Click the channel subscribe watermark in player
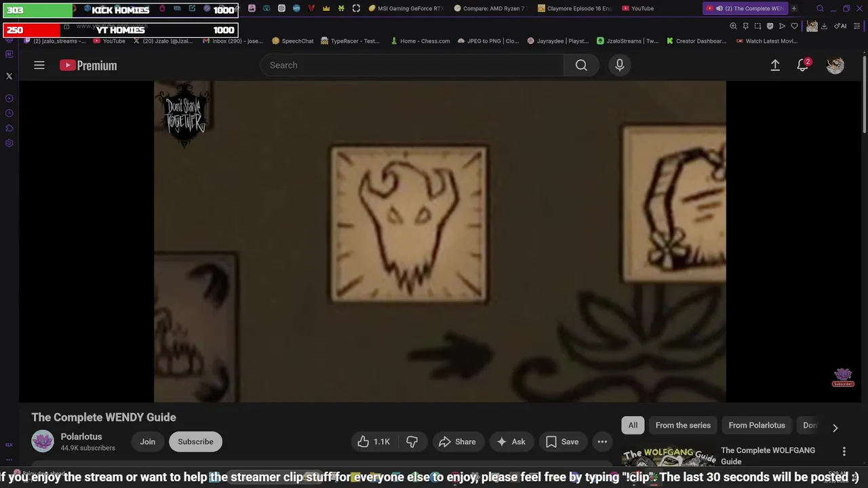The image size is (868, 488). (x=843, y=378)
